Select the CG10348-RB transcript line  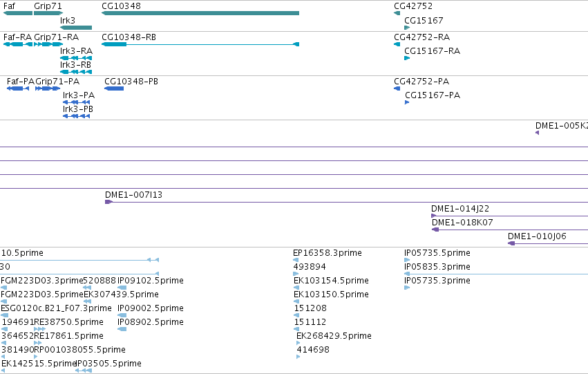[x=200, y=44]
